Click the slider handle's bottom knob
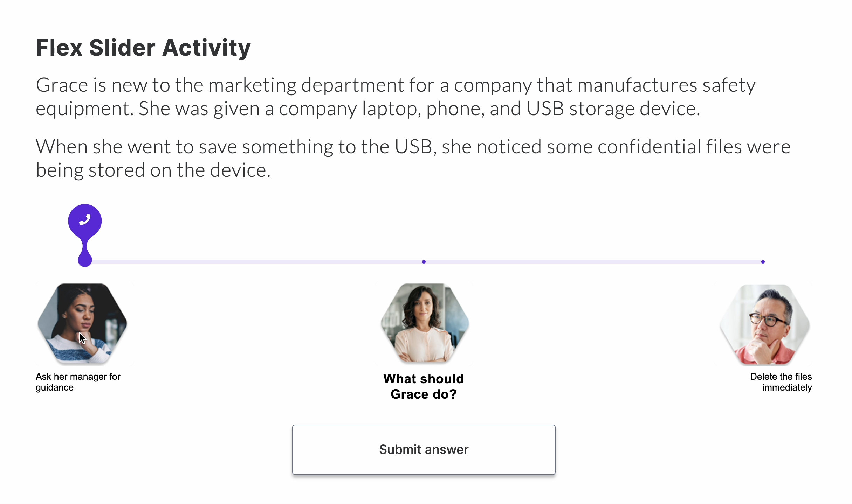 coord(85,261)
